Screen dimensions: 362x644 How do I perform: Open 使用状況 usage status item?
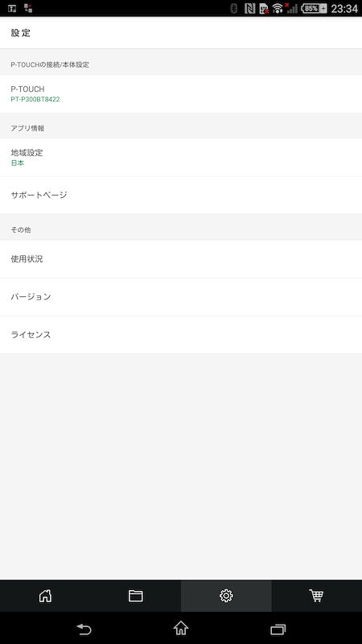(x=181, y=259)
